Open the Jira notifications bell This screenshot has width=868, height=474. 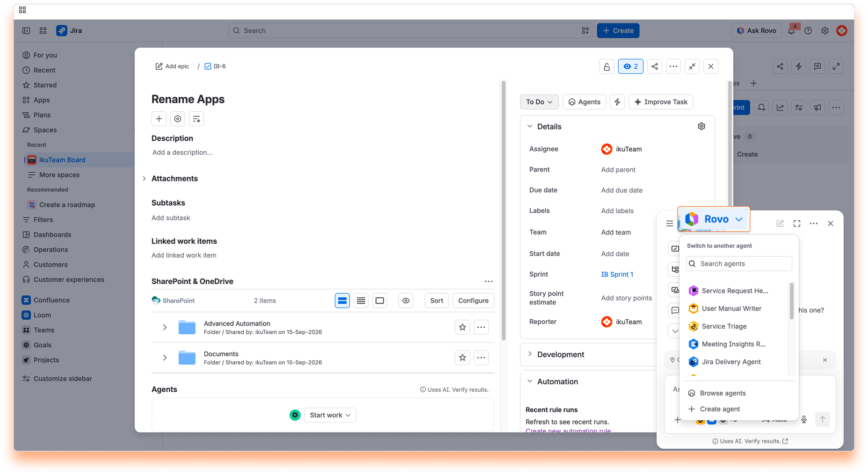791,31
